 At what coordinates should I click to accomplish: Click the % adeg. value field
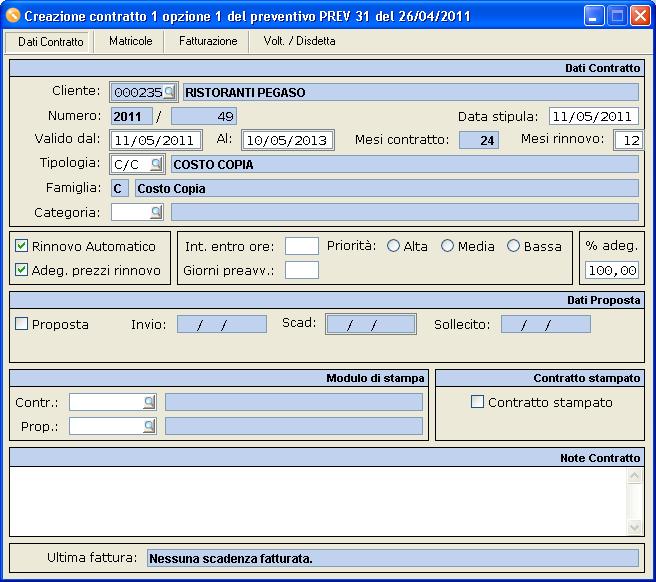point(612,270)
